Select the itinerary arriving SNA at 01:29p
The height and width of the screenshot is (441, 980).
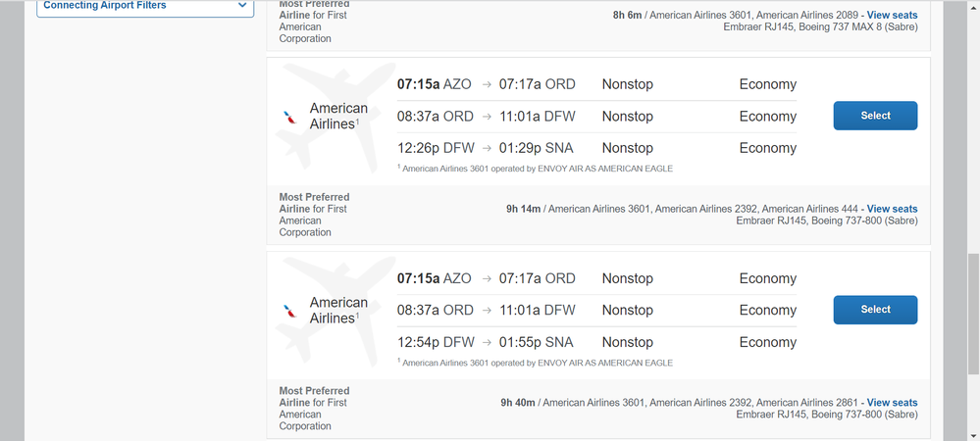(x=875, y=116)
